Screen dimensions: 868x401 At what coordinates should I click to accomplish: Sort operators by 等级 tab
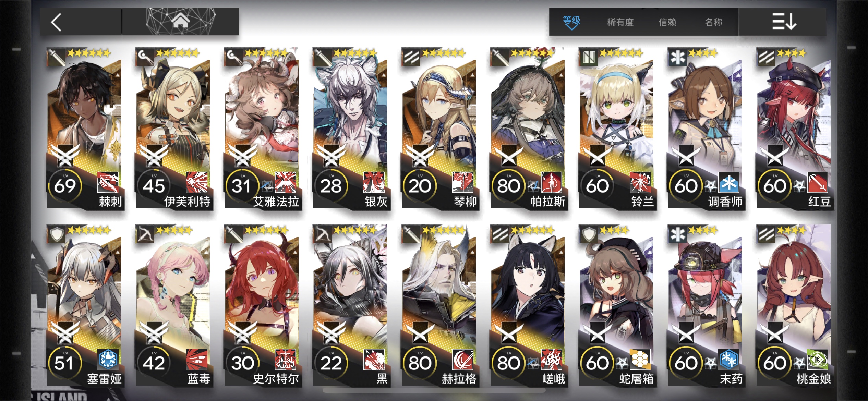pyautogui.click(x=572, y=21)
